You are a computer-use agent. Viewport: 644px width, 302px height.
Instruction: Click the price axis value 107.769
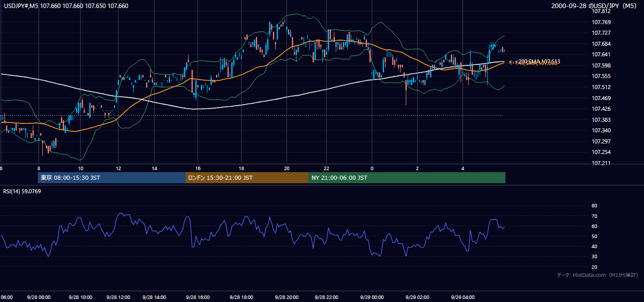pyautogui.click(x=601, y=22)
